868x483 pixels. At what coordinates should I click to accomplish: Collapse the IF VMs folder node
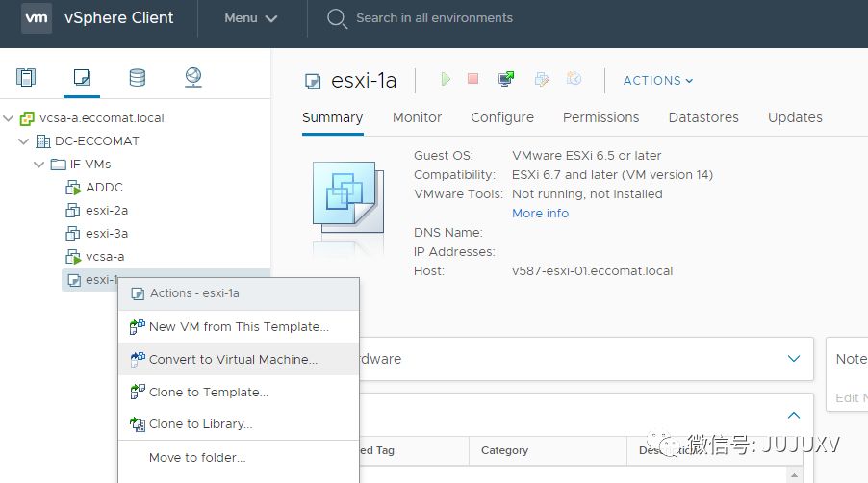point(38,165)
